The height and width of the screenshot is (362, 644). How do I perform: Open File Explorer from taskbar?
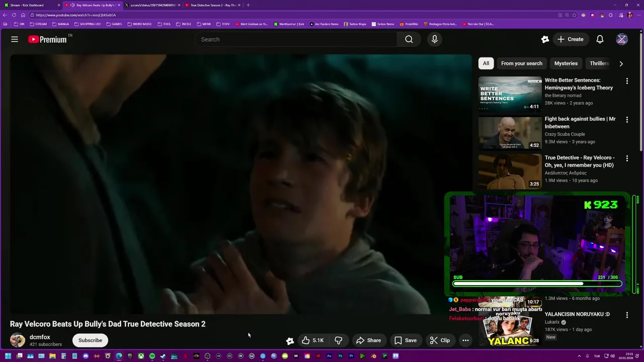coord(52,356)
